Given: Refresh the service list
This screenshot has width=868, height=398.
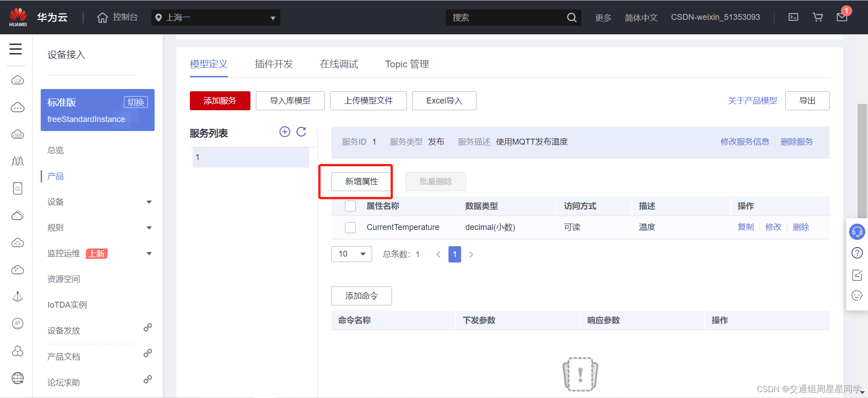Looking at the screenshot, I should tap(301, 131).
